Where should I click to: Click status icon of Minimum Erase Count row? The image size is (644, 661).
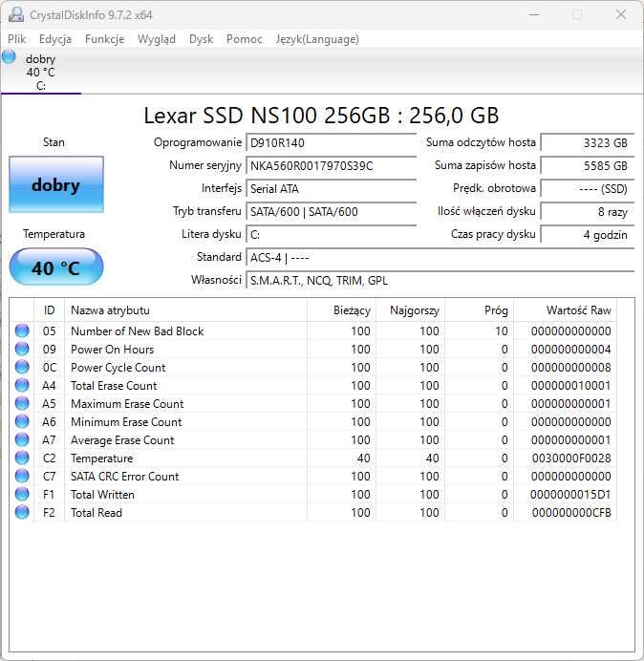click(x=22, y=421)
